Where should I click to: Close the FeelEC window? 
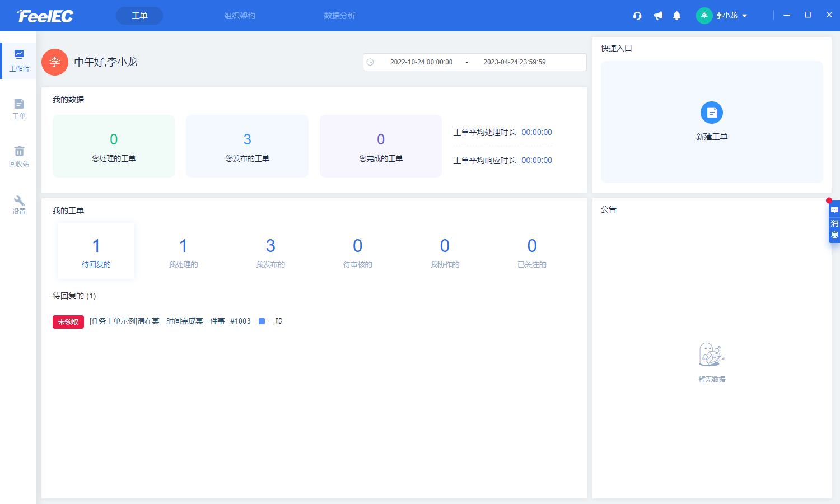pyautogui.click(x=829, y=15)
